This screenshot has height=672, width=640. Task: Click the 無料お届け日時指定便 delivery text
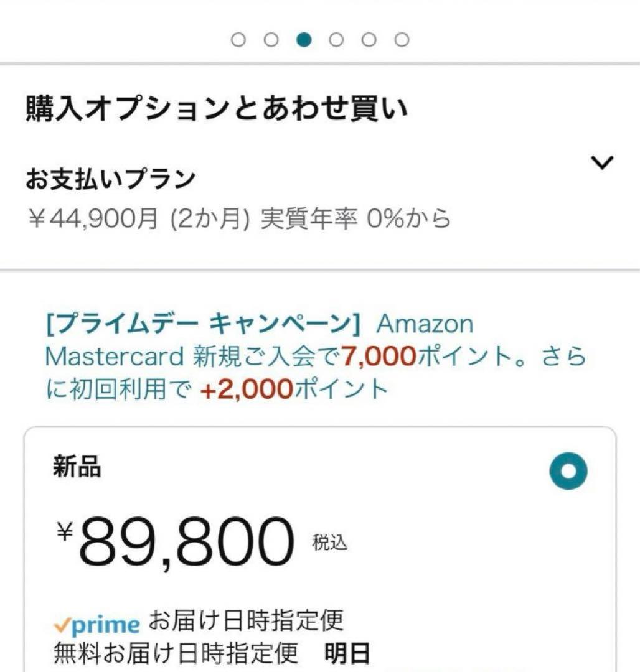point(176,654)
